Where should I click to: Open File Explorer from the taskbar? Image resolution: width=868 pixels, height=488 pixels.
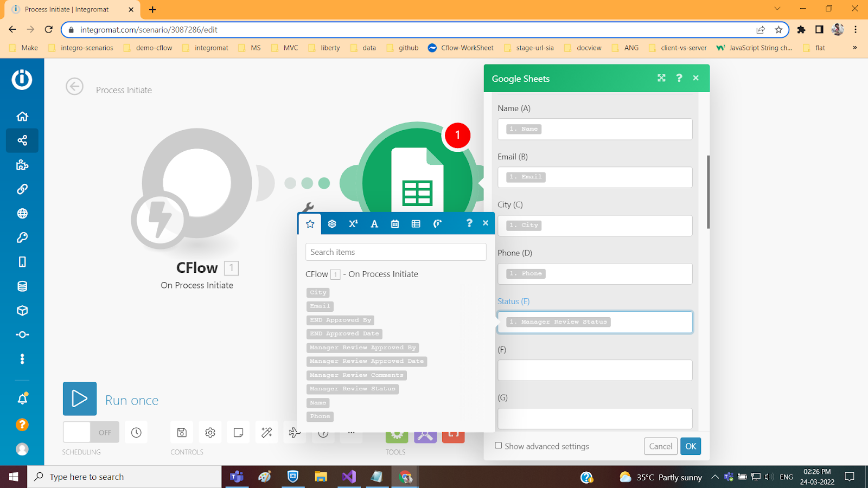click(321, 477)
